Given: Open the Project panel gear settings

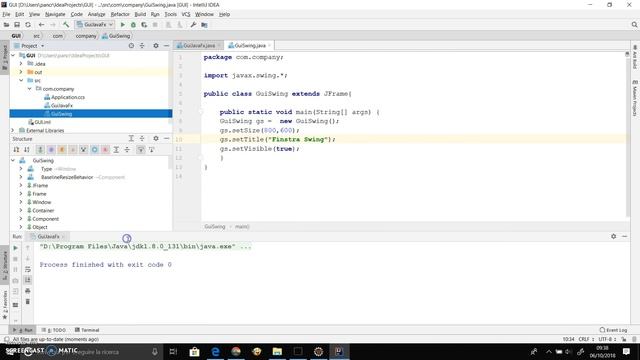Looking at the screenshot, I should click(x=156, y=46).
